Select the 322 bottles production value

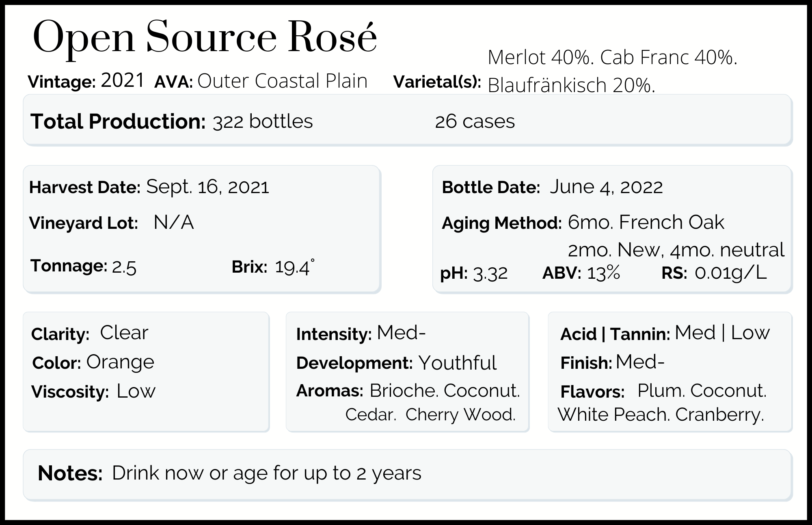click(263, 121)
